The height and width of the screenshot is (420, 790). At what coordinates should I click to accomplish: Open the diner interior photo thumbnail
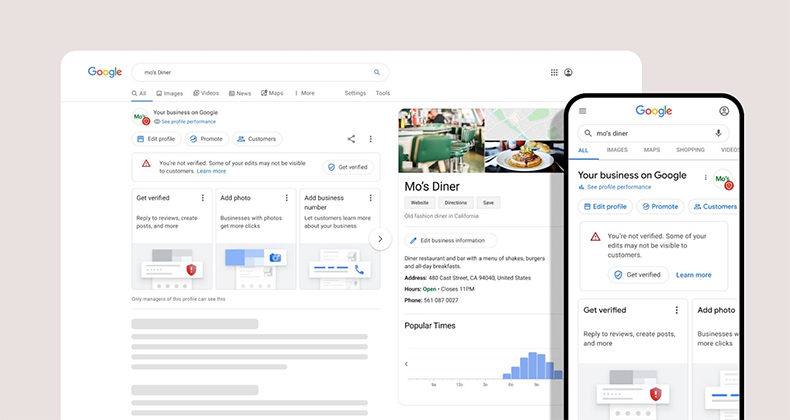click(x=441, y=141)
